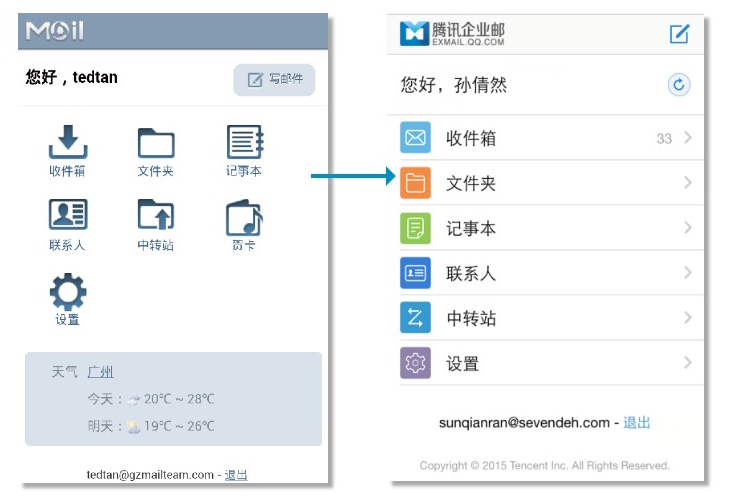735x502 pixels.
Task: Open the 文件夹 folder icon in left grid
Action: click(x=156, y=143)
